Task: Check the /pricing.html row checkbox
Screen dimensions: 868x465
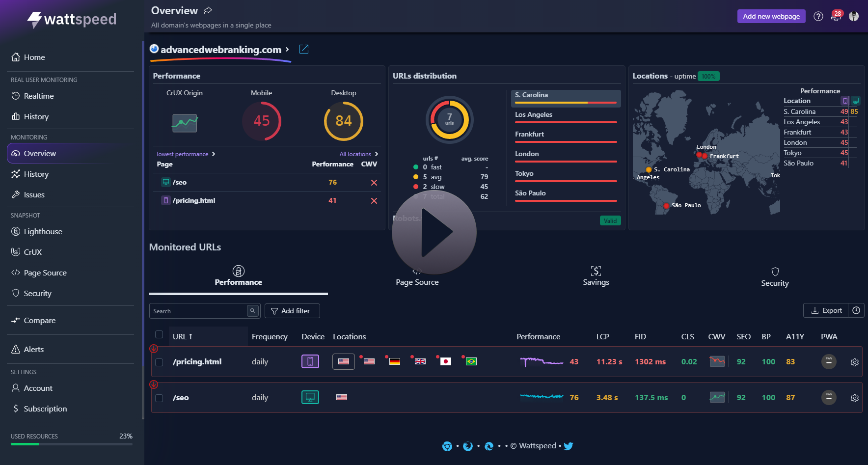Action: click(159, 362)
